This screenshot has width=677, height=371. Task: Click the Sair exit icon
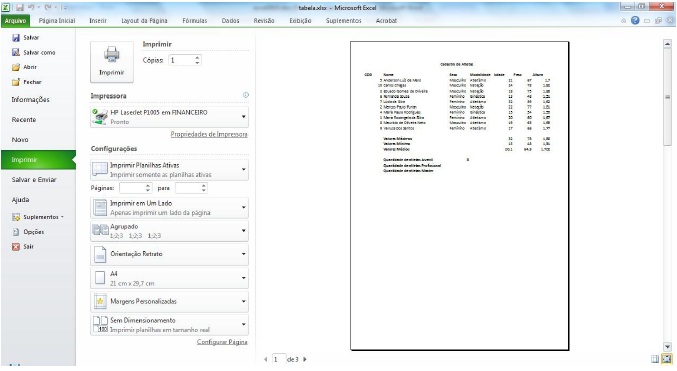(16, 247)
